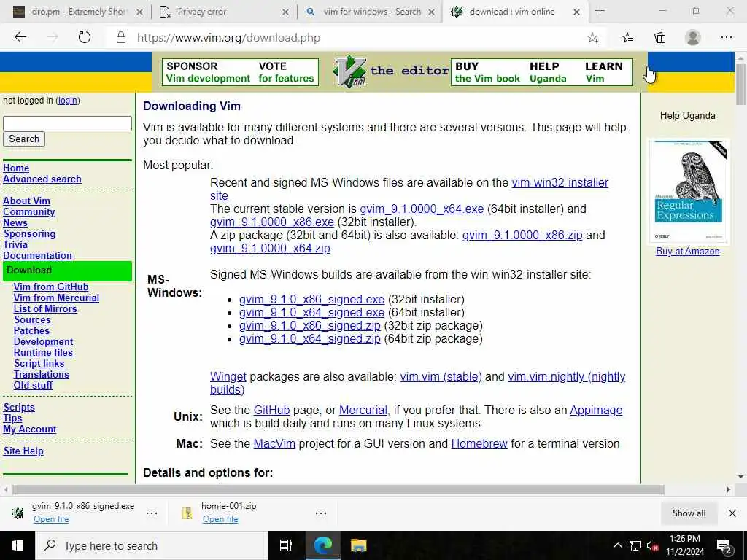Click the vertical page scrollbar thumb

point(740,85)
